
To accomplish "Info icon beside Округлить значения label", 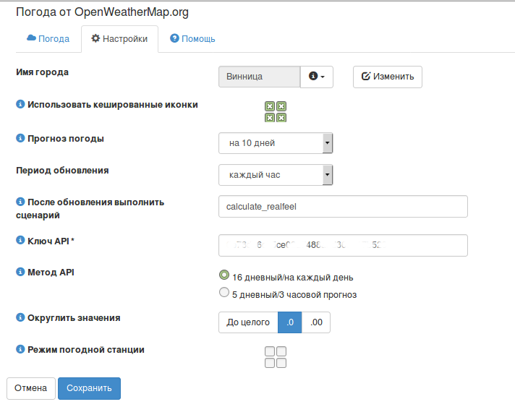I will pos(20,317).
